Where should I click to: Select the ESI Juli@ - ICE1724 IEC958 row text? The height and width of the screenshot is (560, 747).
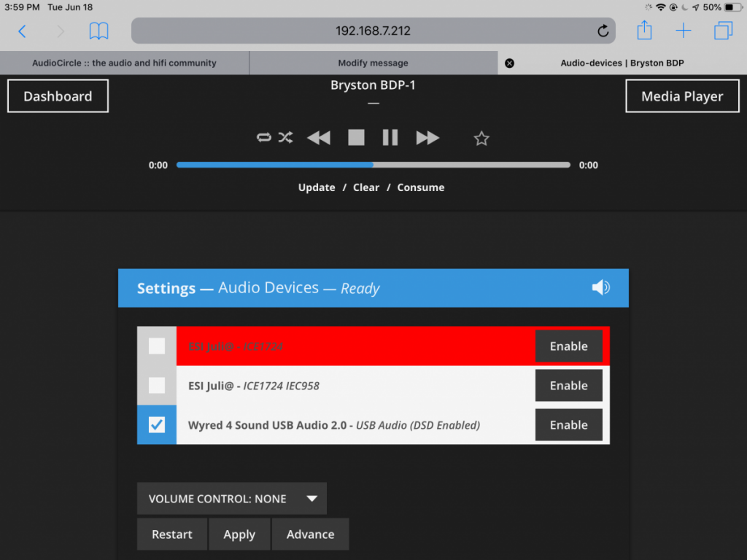coord(253,386)
